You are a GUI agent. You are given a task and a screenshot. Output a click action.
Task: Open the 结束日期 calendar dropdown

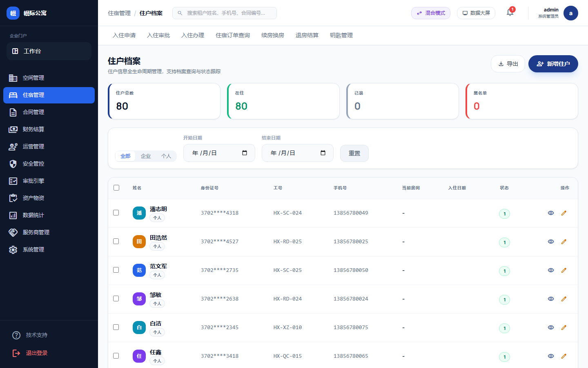pos(323,153)
